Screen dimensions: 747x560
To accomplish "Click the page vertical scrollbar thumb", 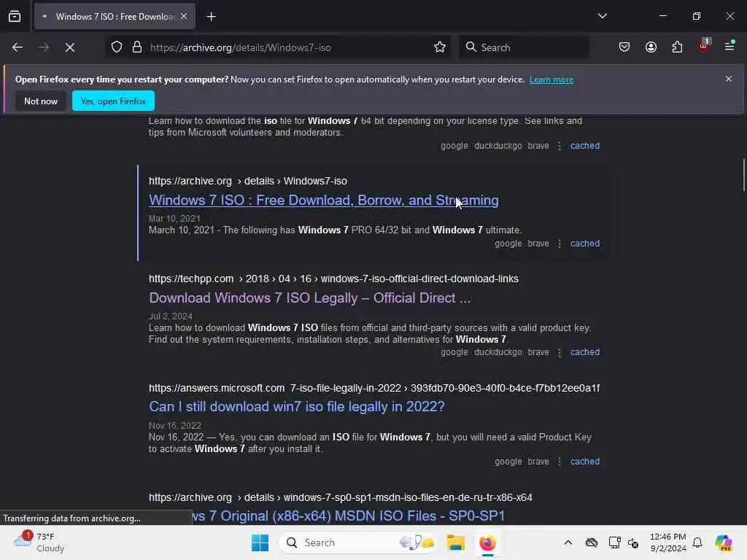I will coord(743,175).
